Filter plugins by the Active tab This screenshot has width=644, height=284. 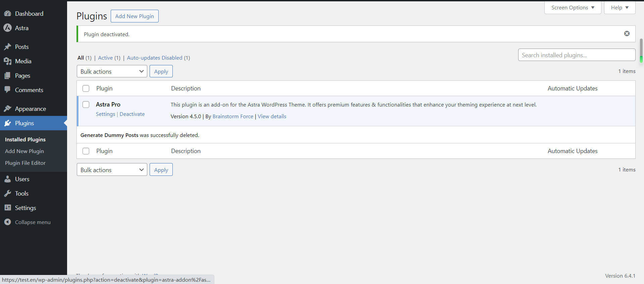click(105, 58)
